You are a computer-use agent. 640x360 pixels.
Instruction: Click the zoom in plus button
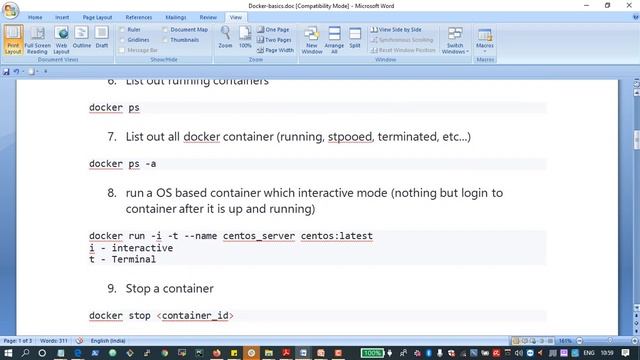pos(634,340)
